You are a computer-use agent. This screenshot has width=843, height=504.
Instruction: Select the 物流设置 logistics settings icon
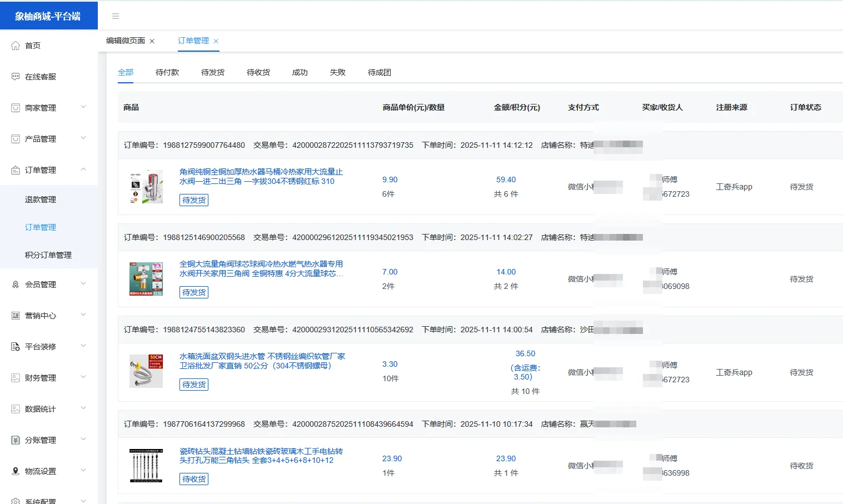tap(16, 471)
